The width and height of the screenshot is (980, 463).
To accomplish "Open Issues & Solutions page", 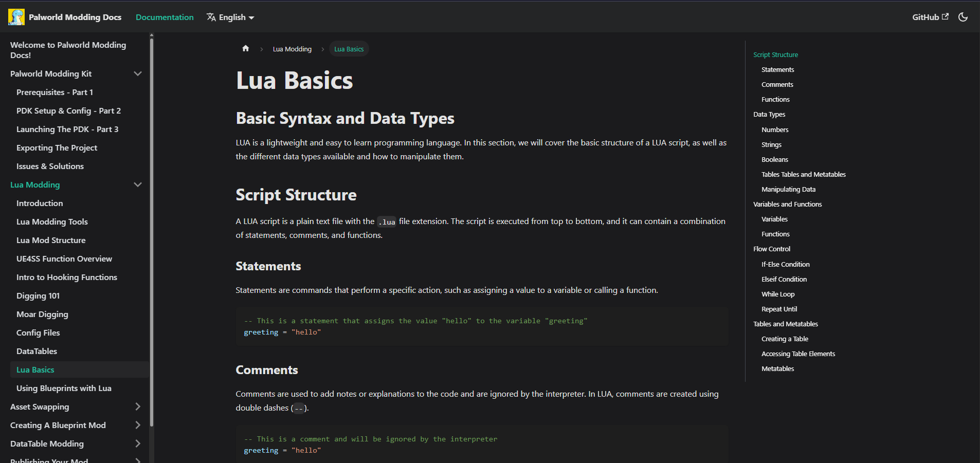I will tap(50, 166).
